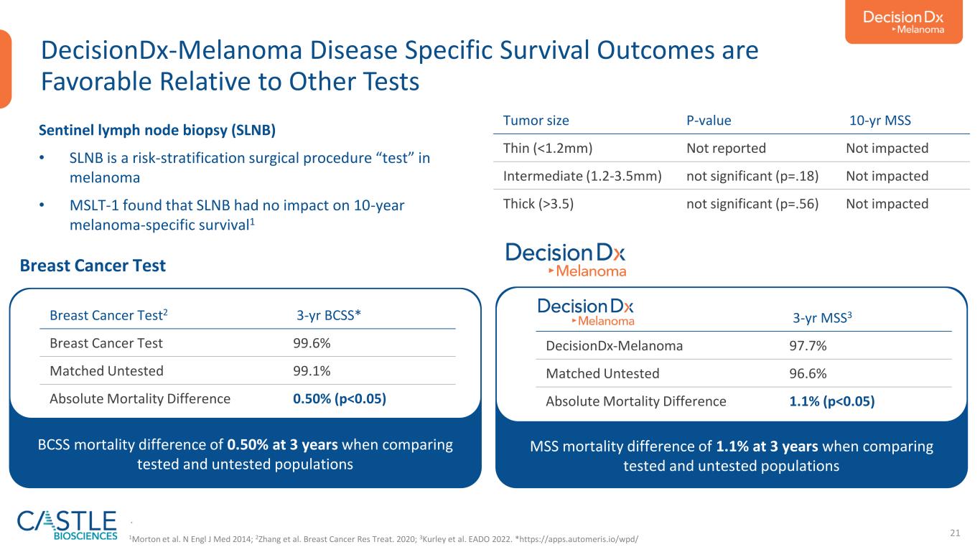Select the slide title heading text

coord(400,66)
